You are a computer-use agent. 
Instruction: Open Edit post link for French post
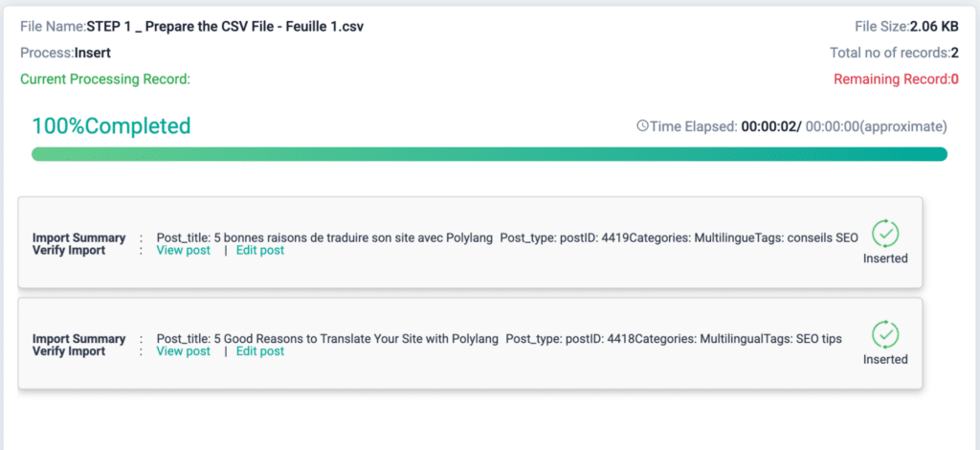(x=260, y=251)
